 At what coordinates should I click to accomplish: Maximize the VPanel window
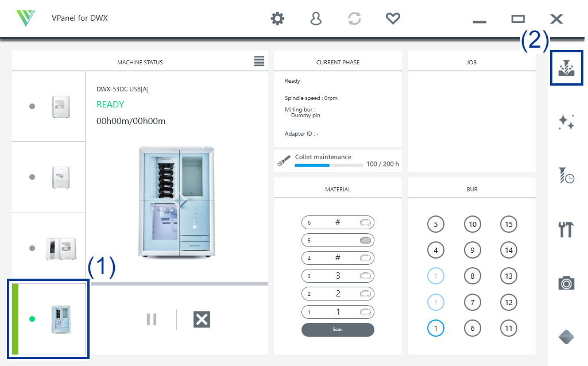pyautogui.click(x=519, y=19)
